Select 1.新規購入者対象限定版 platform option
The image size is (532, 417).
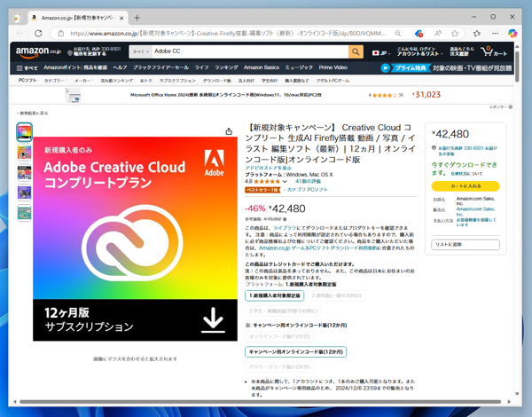pyautogui.click(x=275, y=295)
